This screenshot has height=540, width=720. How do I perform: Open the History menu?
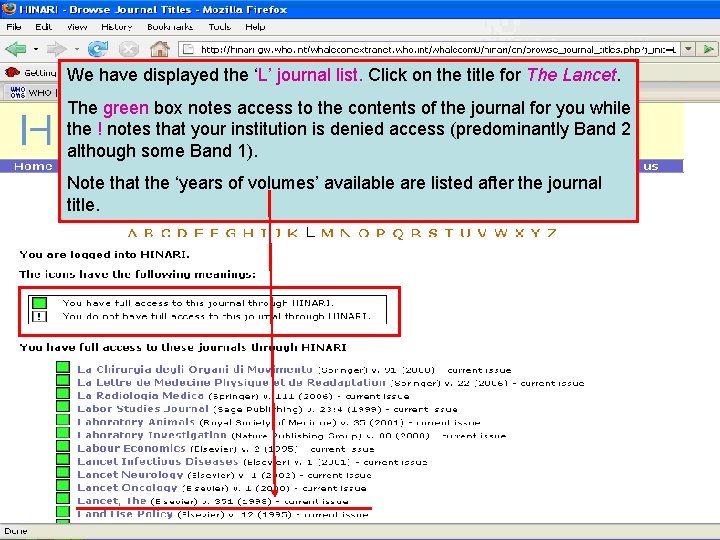pos(117,27)
